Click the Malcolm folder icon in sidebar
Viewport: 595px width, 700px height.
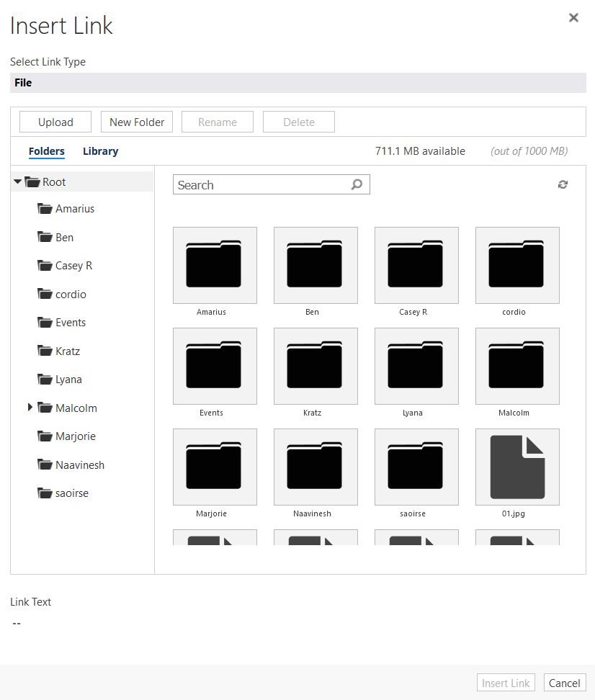coord(44,408)
